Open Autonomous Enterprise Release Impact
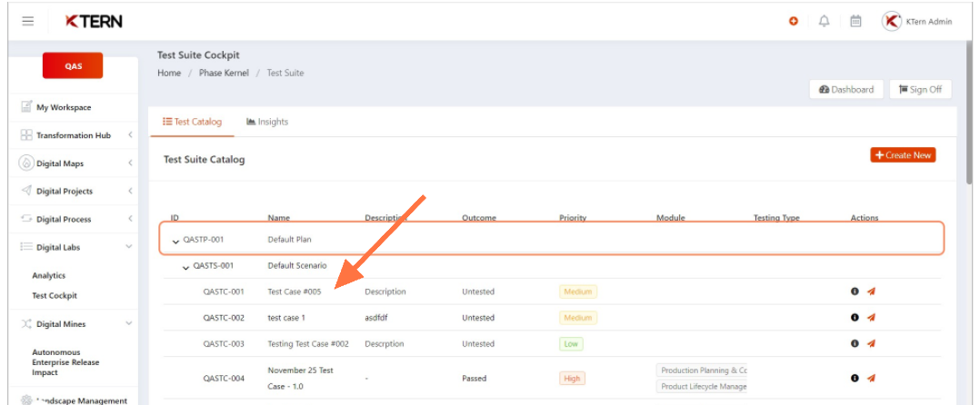Viewport: 980px width, 405px height. (x=65, y=362)
